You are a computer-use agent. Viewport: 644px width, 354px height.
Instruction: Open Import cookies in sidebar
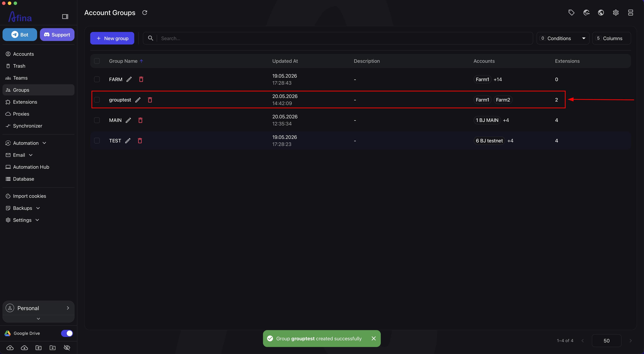point(38,196)
